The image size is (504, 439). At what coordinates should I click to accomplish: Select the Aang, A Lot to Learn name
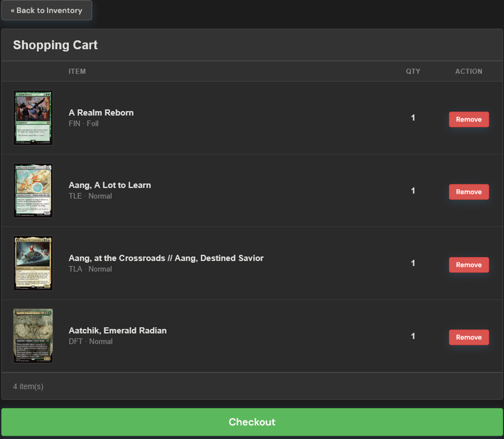110,185
